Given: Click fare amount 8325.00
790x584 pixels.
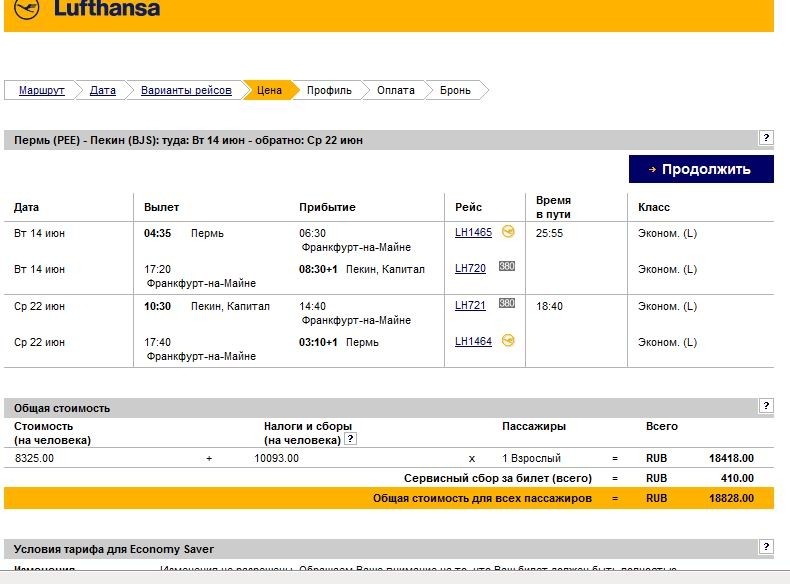Looking at the screenshot, I should 34,458.
